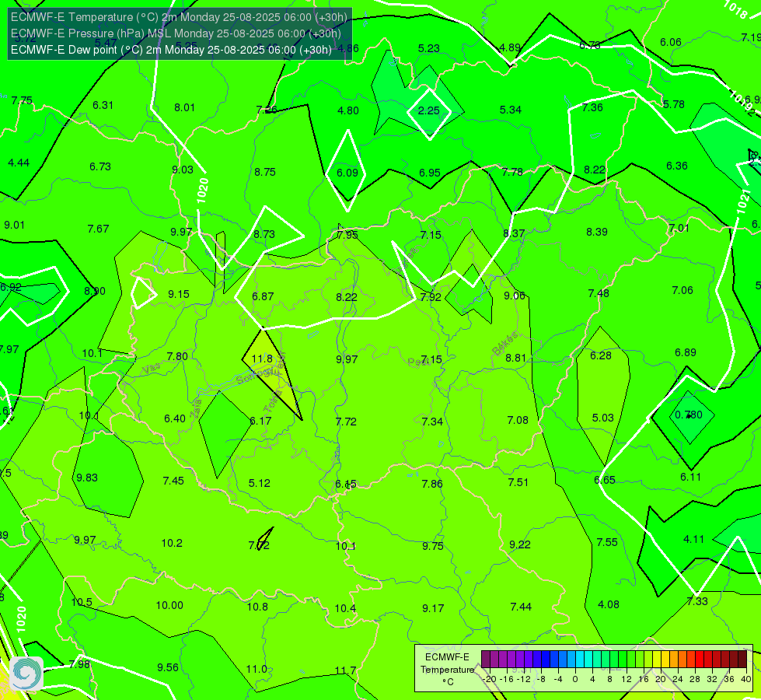This screenshot has height=700, width=761.
Task: Click the 6.95 value on the map
Action: tap(430, 173)
